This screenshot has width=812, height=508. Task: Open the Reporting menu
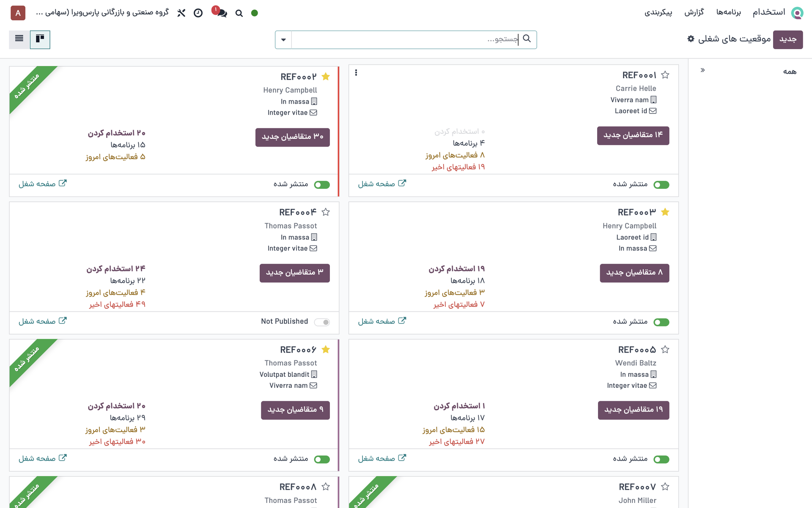point(694,13)
